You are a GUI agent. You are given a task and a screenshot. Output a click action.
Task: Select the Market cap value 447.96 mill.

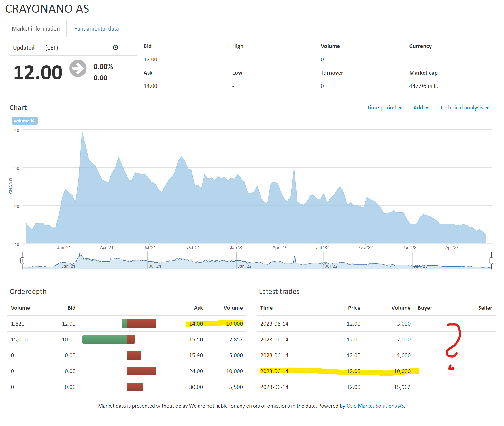point(423,86)
